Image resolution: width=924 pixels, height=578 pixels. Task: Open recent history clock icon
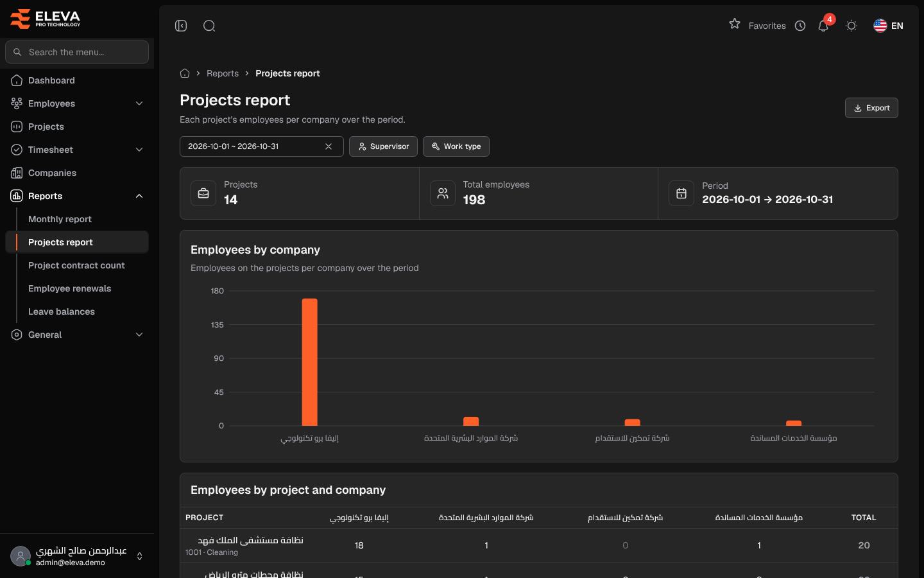(800, 26)
